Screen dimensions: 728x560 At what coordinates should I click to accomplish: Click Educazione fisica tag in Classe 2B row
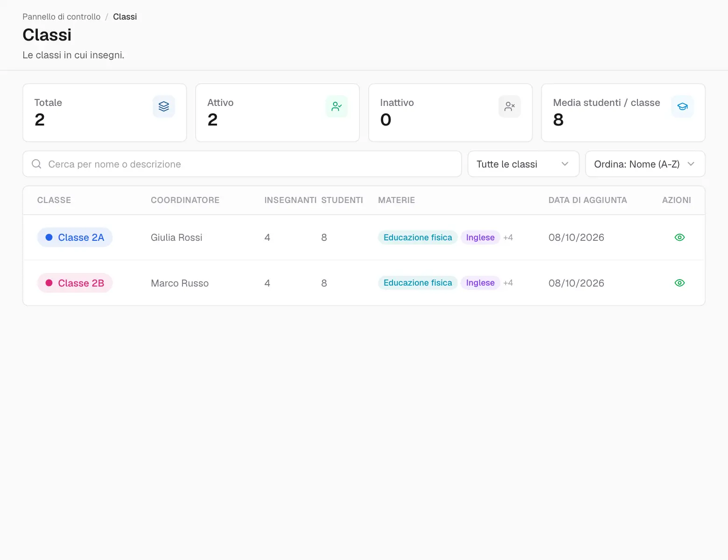coord(418,283)
